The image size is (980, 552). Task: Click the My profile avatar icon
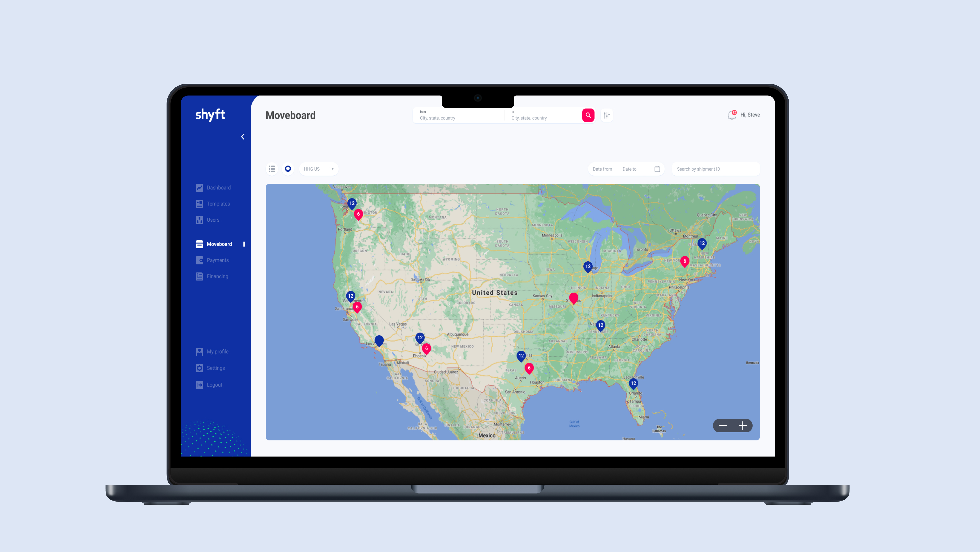(199, 351)
